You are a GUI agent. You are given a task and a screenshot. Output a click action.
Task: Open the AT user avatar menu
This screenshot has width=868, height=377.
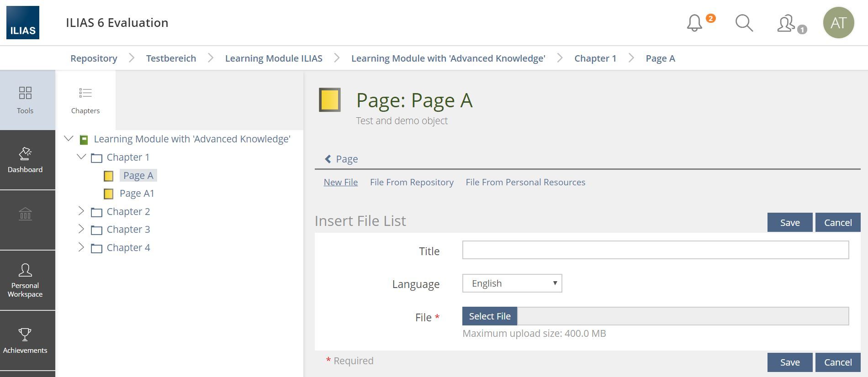tap(838, 23)
